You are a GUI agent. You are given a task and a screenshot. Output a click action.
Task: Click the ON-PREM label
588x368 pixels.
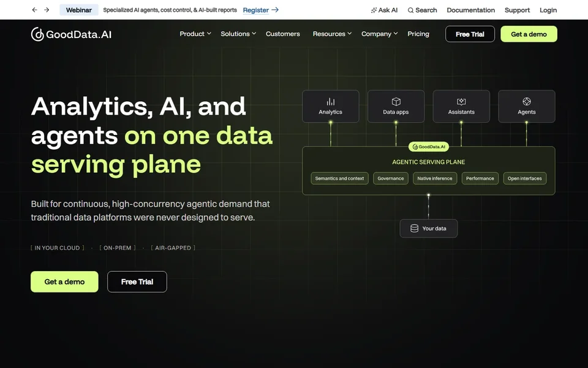[118, 248]
